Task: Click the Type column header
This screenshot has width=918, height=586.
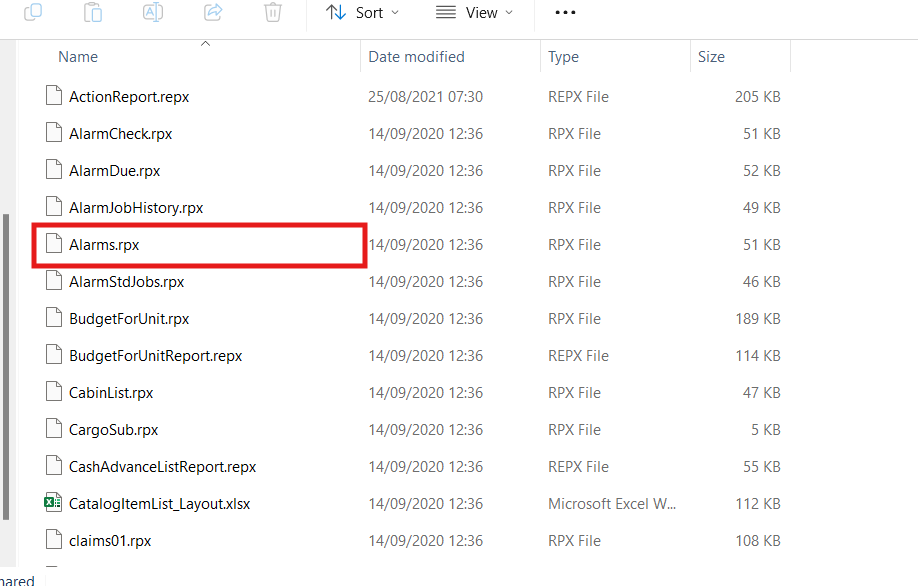Action: click(x=564, y=57)
